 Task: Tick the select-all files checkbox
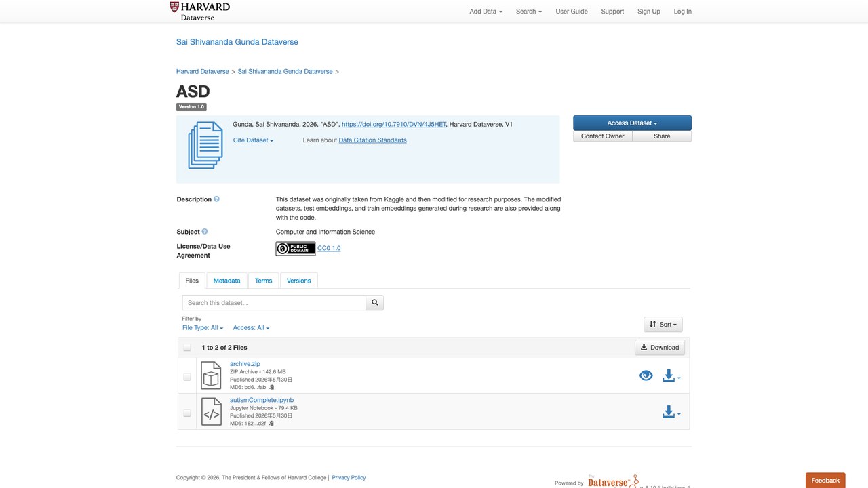[x=187, y=348]
